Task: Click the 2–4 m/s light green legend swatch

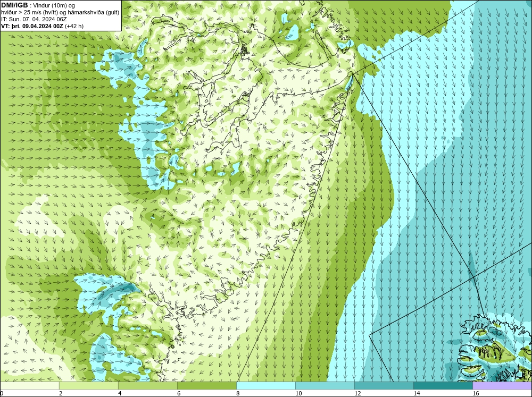Action: coord(88,385)
